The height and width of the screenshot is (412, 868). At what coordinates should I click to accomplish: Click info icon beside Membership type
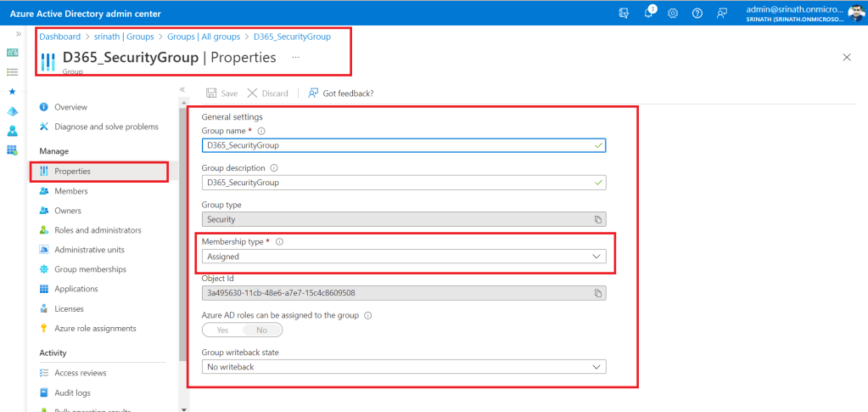[x=279, y=242]
